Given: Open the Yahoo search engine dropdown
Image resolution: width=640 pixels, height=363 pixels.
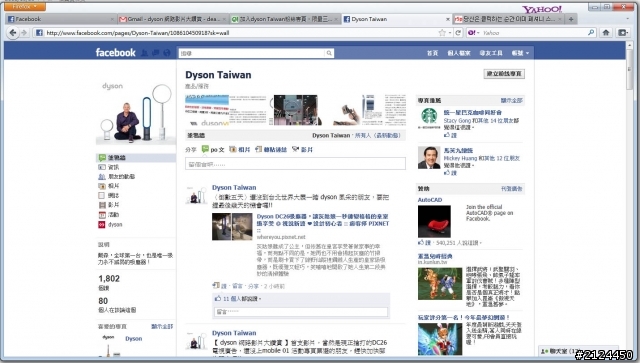Looking at the screenshot, I should tap(473, 33).
